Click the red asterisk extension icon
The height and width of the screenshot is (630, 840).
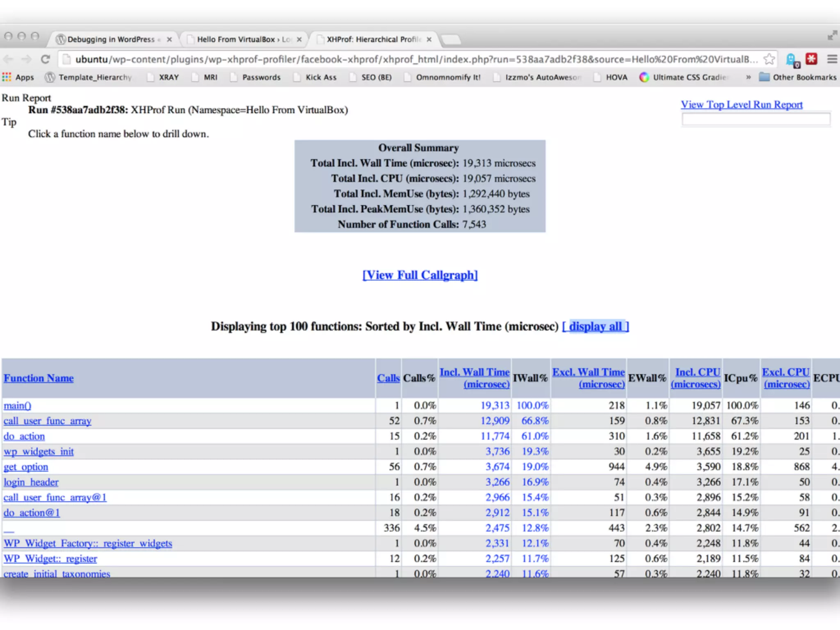click(x=811, y=59)
